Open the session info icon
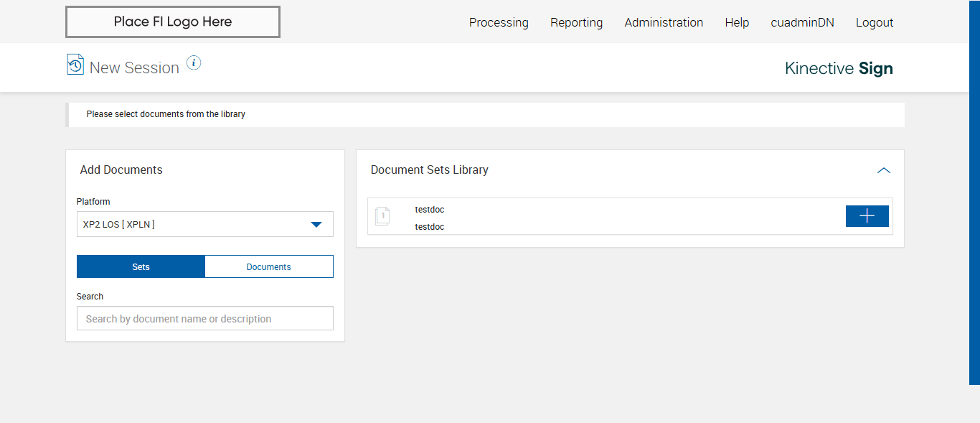The image size is (980, 423). (x=194, y=62)
